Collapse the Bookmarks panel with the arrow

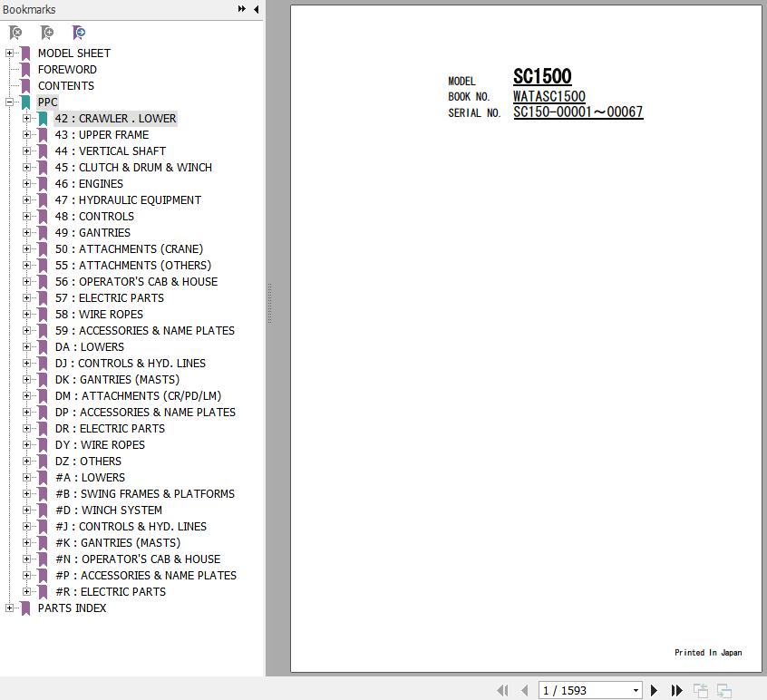257,9
